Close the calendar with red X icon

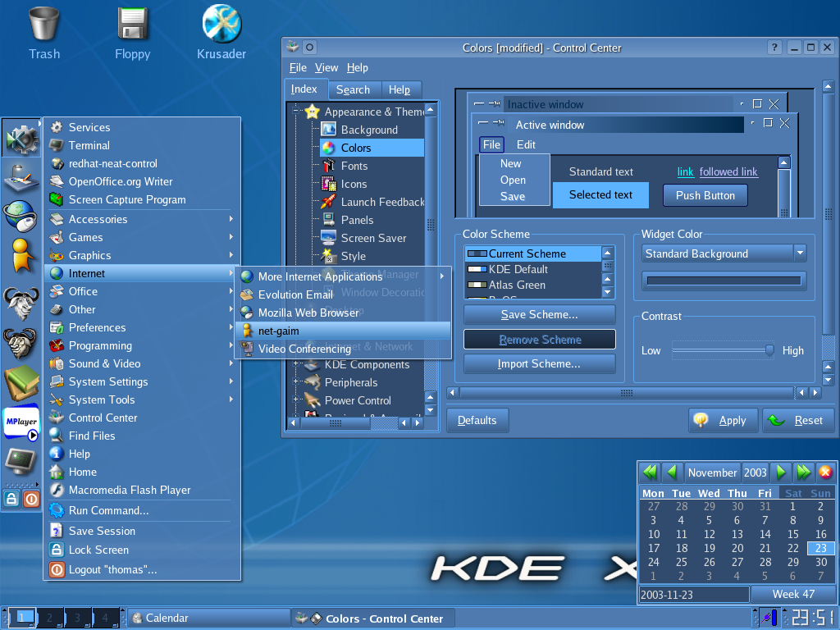point(825,472)
